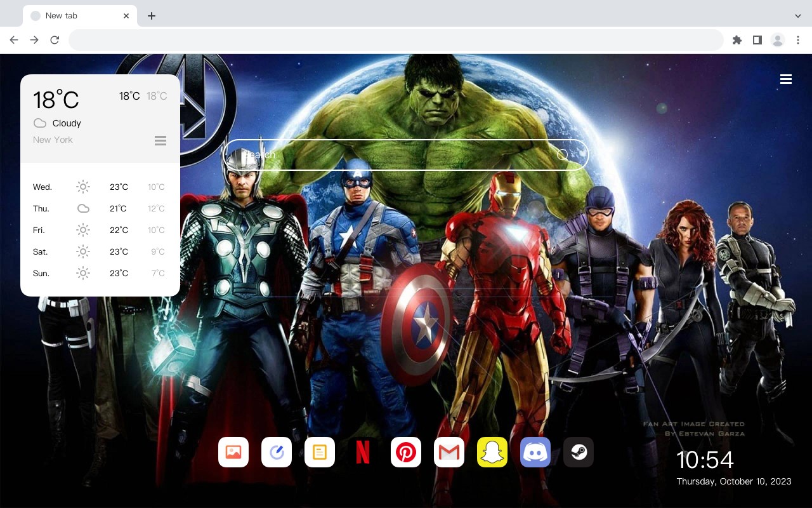812x508 pixels.
Task: Click the Wednesday sunny forecast icon
Action: [x=83, y=187]
